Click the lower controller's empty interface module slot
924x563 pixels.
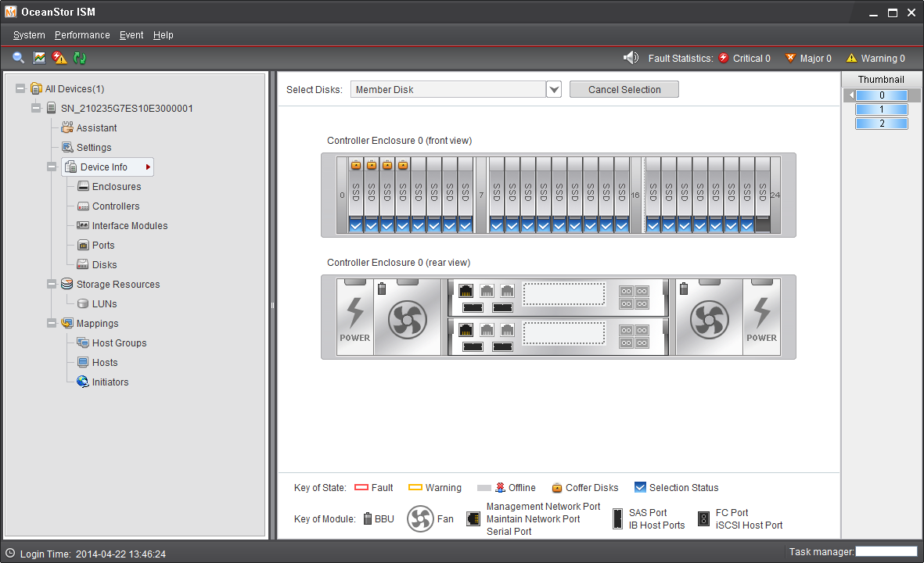pyautogui.click(x=564, y=333)
